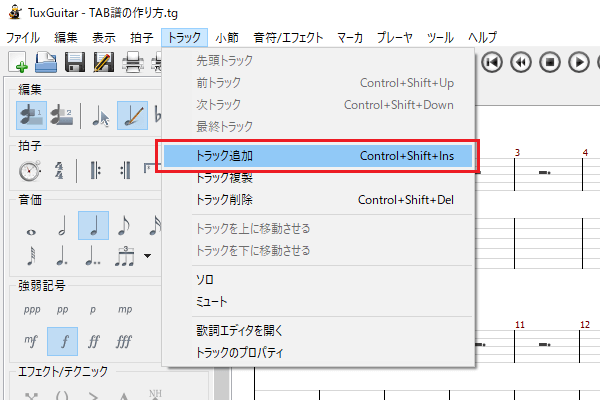600x400 pixels.
Task: Click the print icon in toolbar
Action: [133, 62]
